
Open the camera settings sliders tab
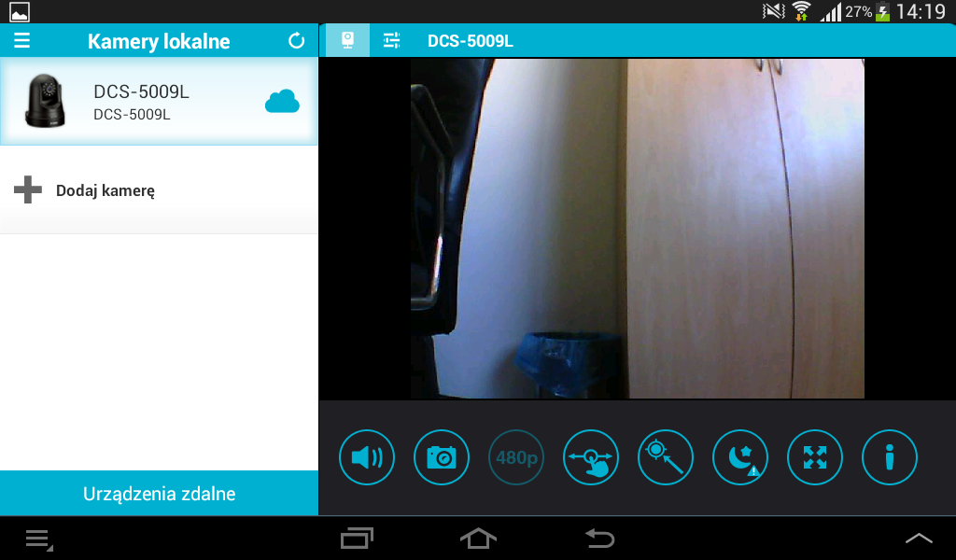tap(391, 41)
